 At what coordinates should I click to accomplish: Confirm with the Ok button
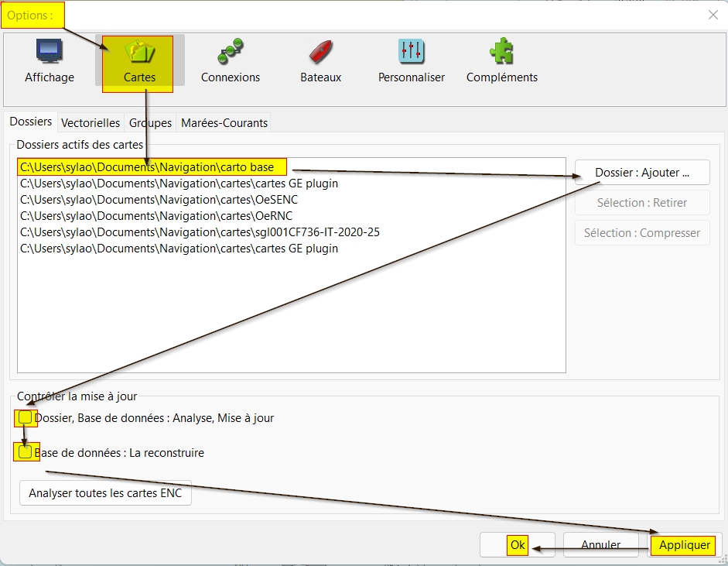tap(518, 544)
